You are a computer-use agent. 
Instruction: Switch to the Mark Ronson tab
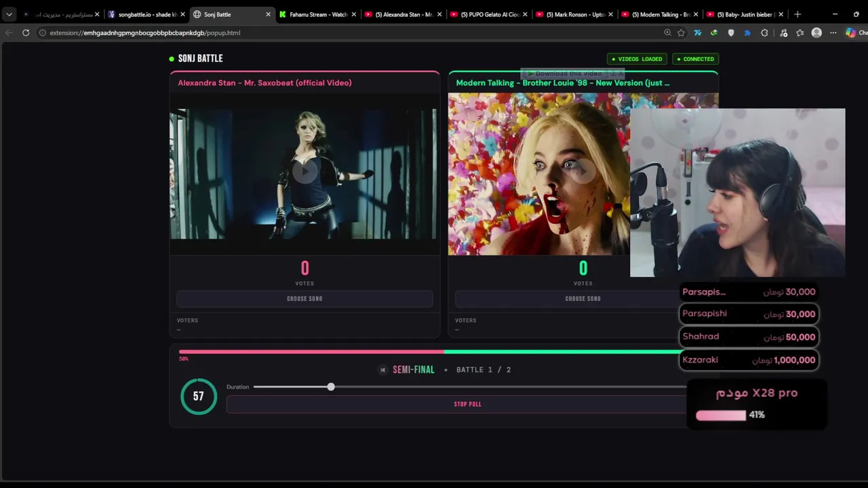point(574,14)
